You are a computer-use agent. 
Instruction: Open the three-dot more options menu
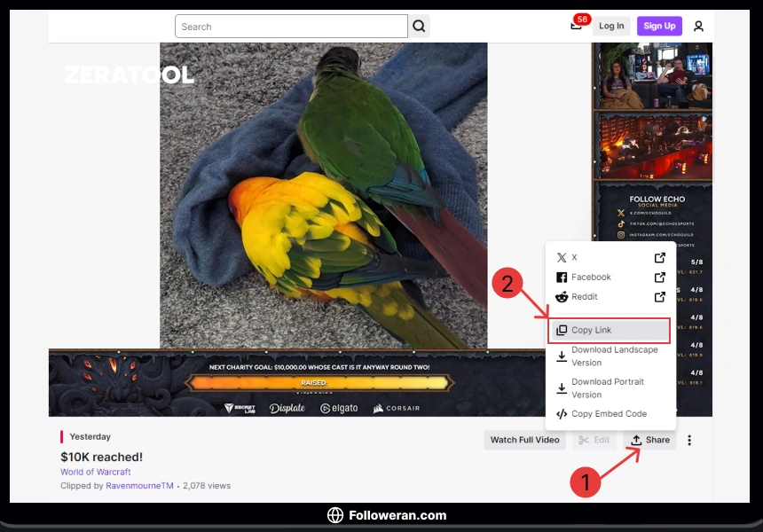689,440
